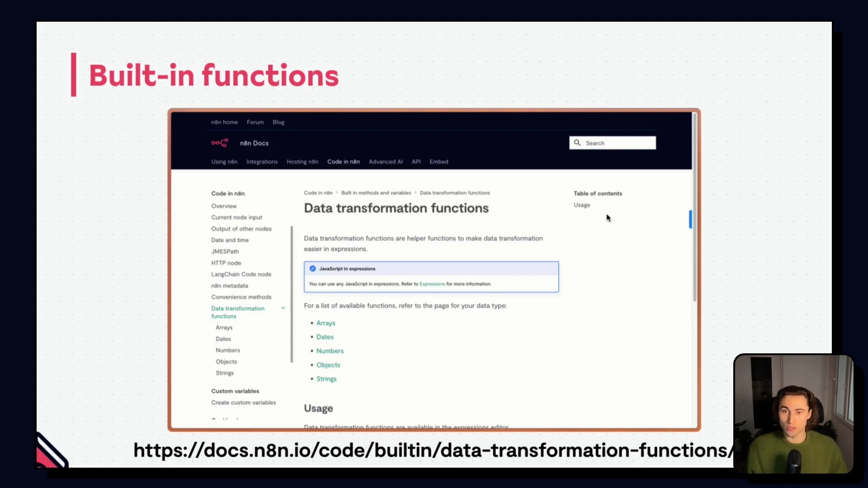Click Data transformation functions breadcrumb
This screenshot has height=488, width=868.
[x=455, y=193]
